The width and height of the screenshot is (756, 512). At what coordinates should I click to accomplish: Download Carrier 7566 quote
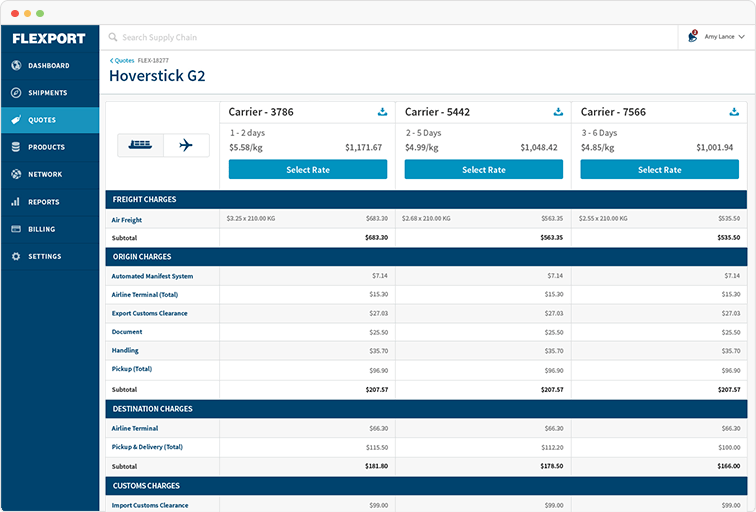point(734,112)
